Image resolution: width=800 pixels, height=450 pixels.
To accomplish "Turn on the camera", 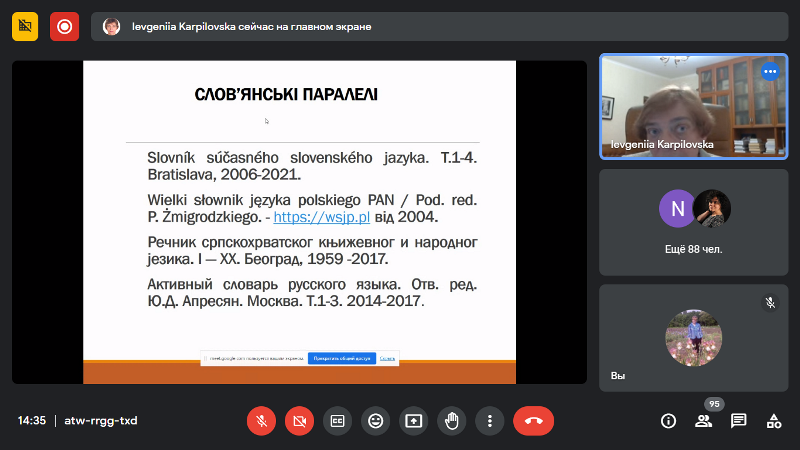I will pyautogui.click(x=299, y=421).
